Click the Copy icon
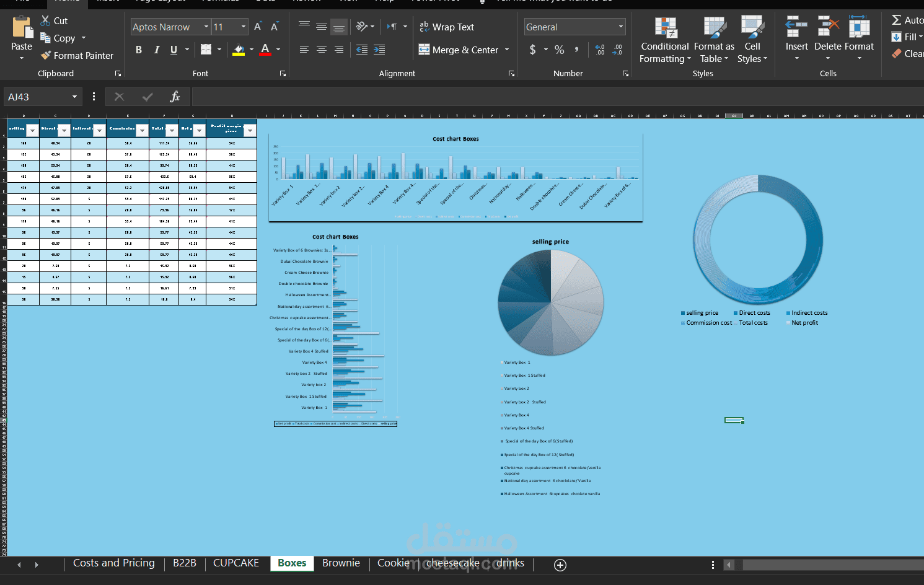This screenshot has height=585, width=924. [x=45, y=38]
